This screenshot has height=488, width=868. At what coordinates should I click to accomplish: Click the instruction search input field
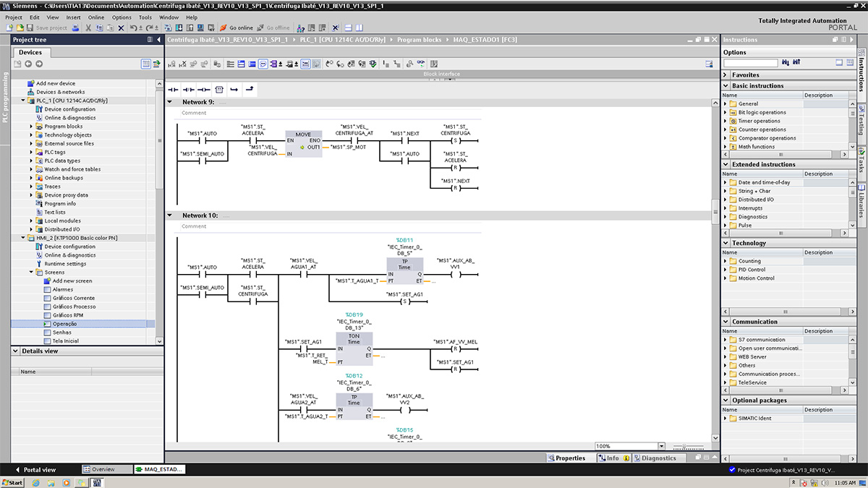pyautogui.click(x=750, y=64)
